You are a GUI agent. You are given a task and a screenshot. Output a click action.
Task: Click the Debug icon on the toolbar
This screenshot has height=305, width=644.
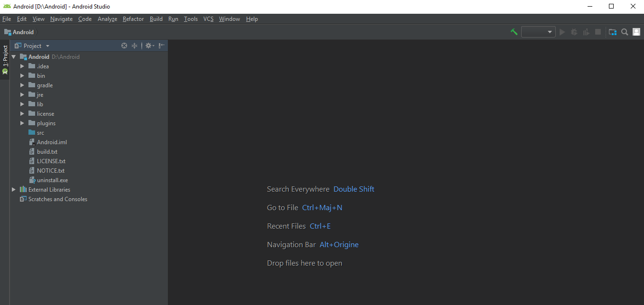(x=574, y=32)
